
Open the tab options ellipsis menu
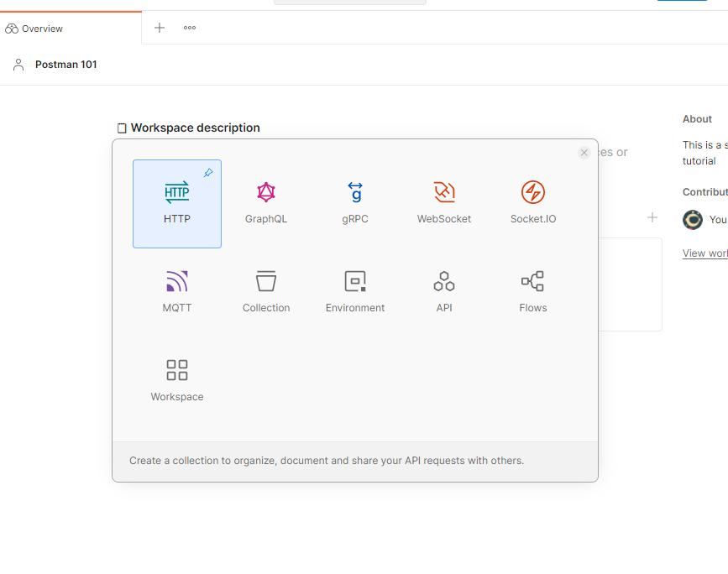tap(190, 28)
